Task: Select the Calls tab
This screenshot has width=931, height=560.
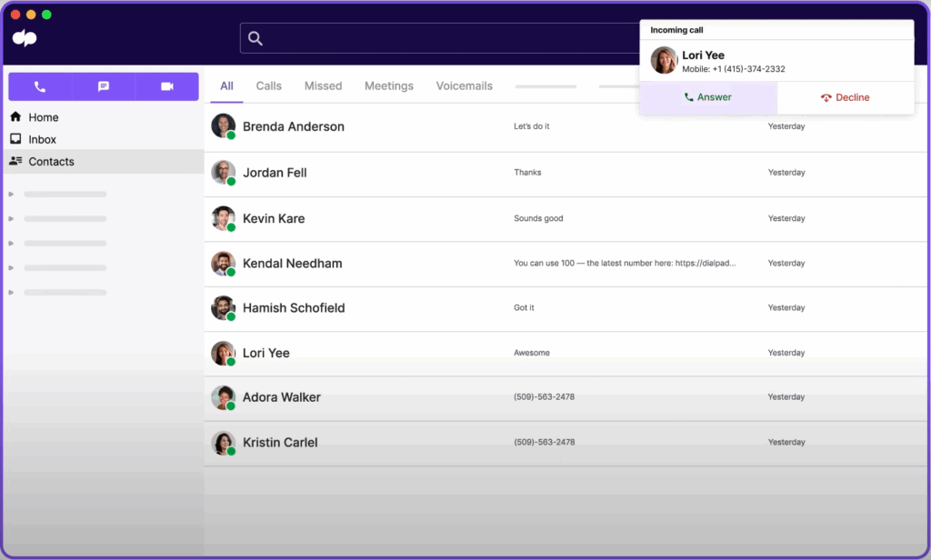Action: [268, 86]
